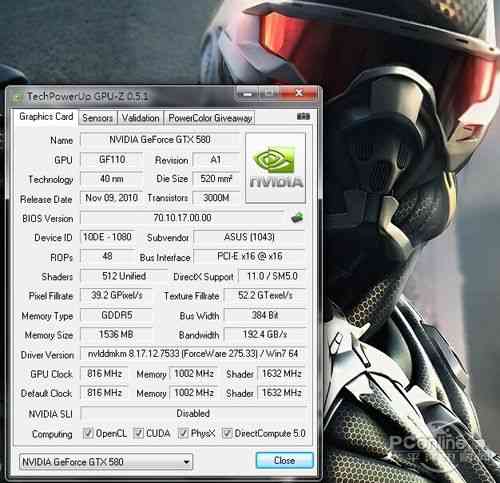Click GPU Clock row Memory 1002 MHz

pos(194,373)
